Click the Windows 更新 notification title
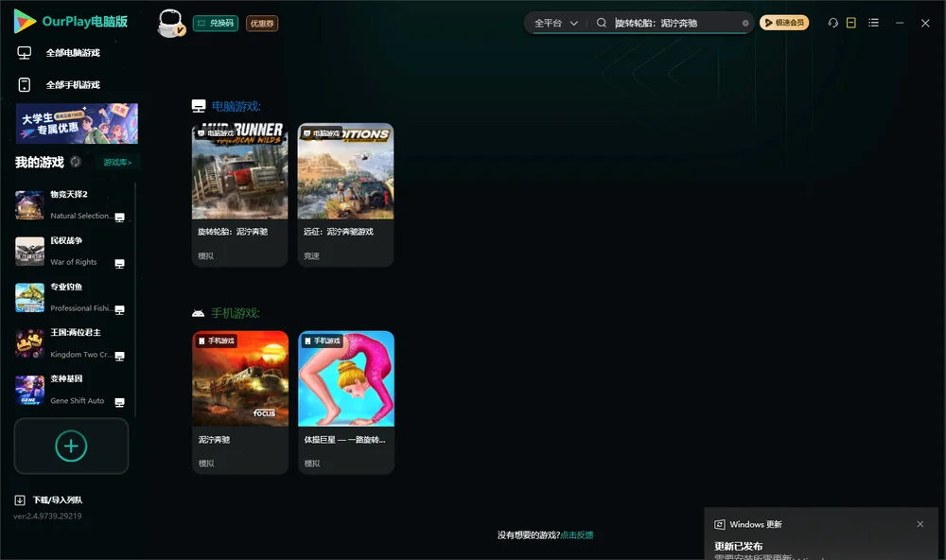 pos(755,524)
